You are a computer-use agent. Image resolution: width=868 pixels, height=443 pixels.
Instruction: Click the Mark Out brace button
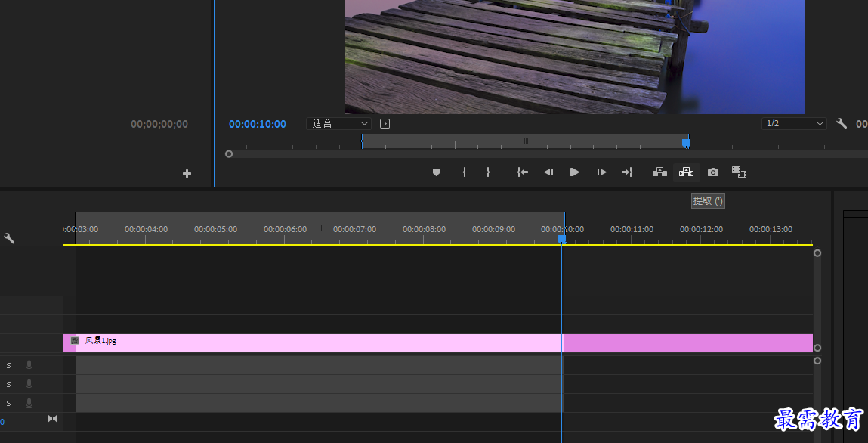(488, 172)
